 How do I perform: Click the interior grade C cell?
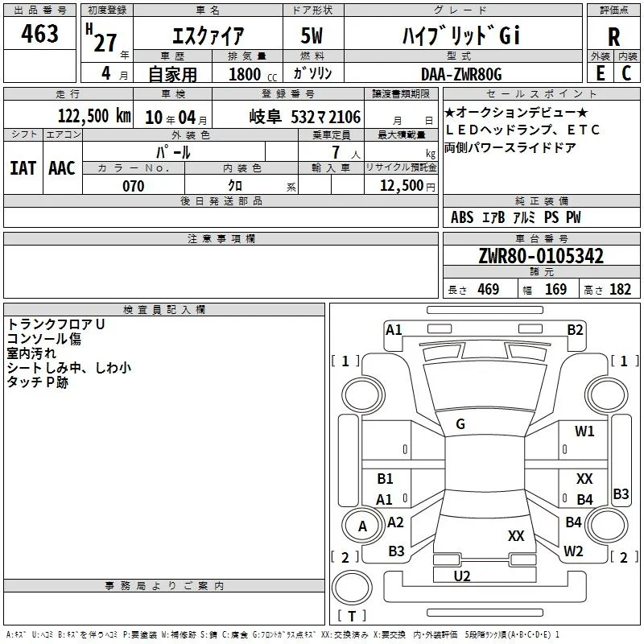(x=627, y=72)
